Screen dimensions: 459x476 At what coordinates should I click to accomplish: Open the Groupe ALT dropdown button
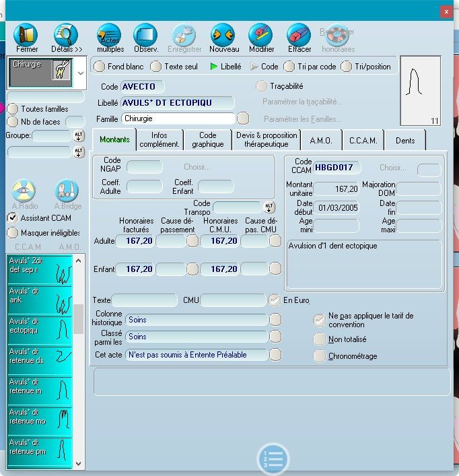pyautogui.click(x=79, y=136)
